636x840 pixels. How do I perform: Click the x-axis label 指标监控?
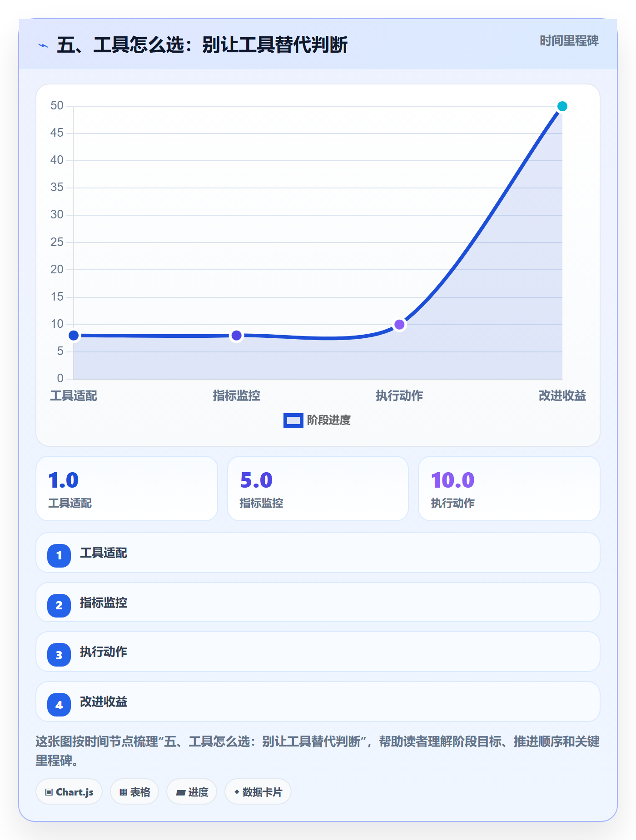236,396
